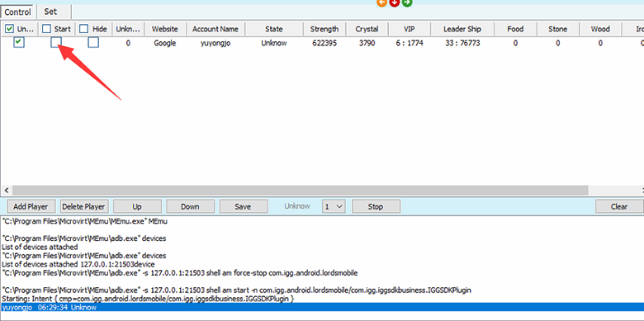Click the table's horizontal scrollbar thumb
This screenshot has height=321, width=644.
point(300,190)
